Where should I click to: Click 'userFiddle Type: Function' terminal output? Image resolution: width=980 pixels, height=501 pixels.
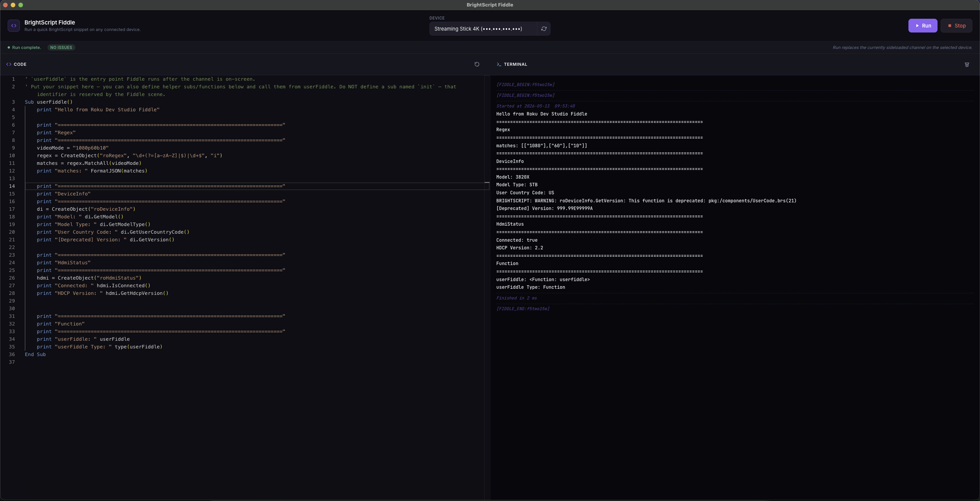pyautogui.click(x=531, y=287)
